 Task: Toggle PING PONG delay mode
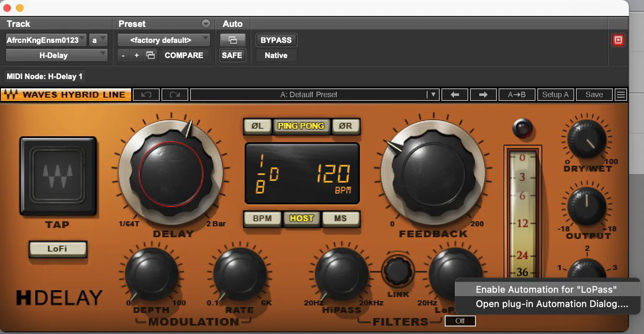pyautogui.click(x=301, y=126)
